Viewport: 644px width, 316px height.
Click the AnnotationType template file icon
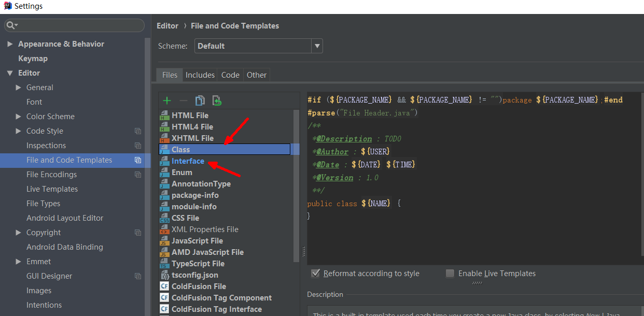(164, 184)
